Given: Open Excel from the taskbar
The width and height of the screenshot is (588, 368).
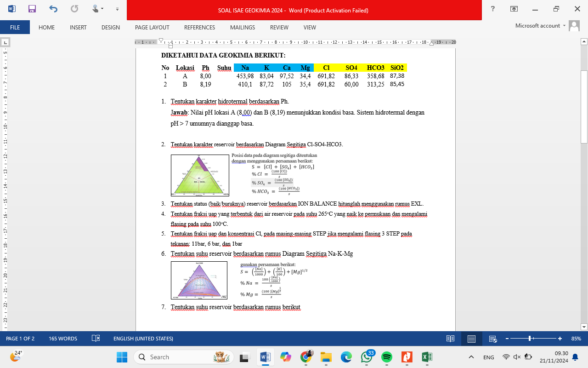Looking at the screenshot, I should point(426,357).
